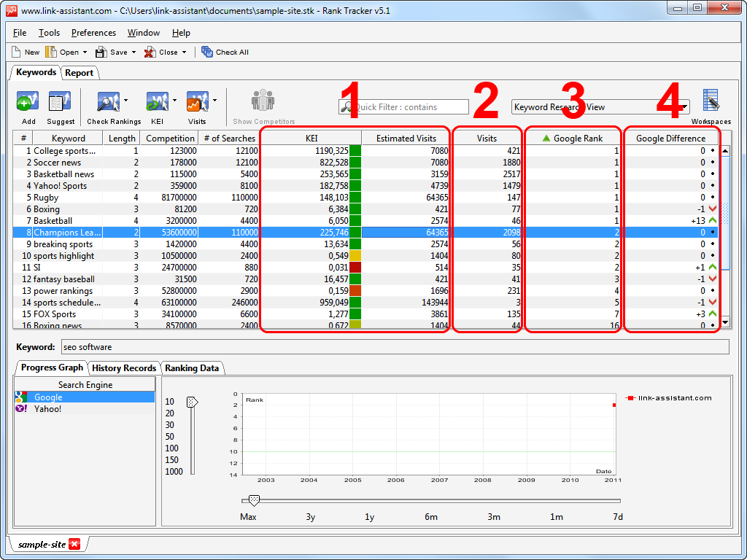The width and height of the screenshot is (747, 560).
Task: Sort by # of Searches header
Action: coord(228,138)
